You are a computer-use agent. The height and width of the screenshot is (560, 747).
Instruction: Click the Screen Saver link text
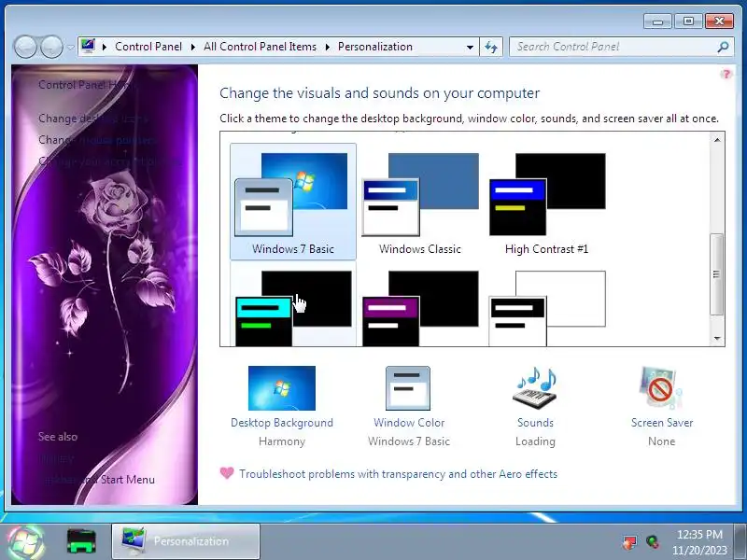tap(662, 423)
